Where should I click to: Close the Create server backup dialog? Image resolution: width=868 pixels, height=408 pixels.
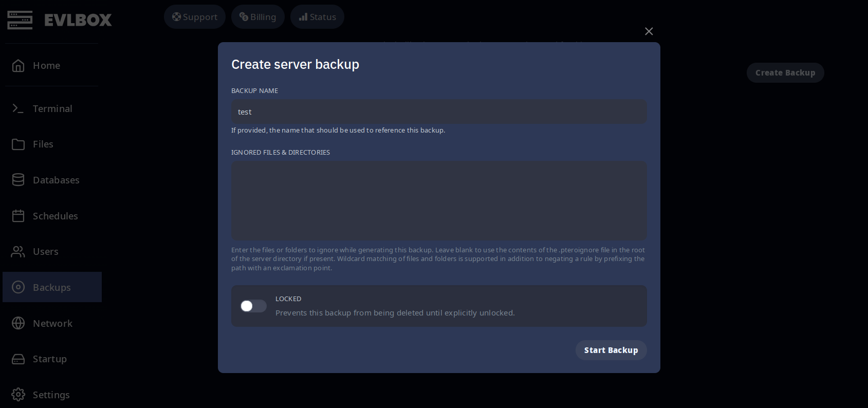tap(649, 31)
